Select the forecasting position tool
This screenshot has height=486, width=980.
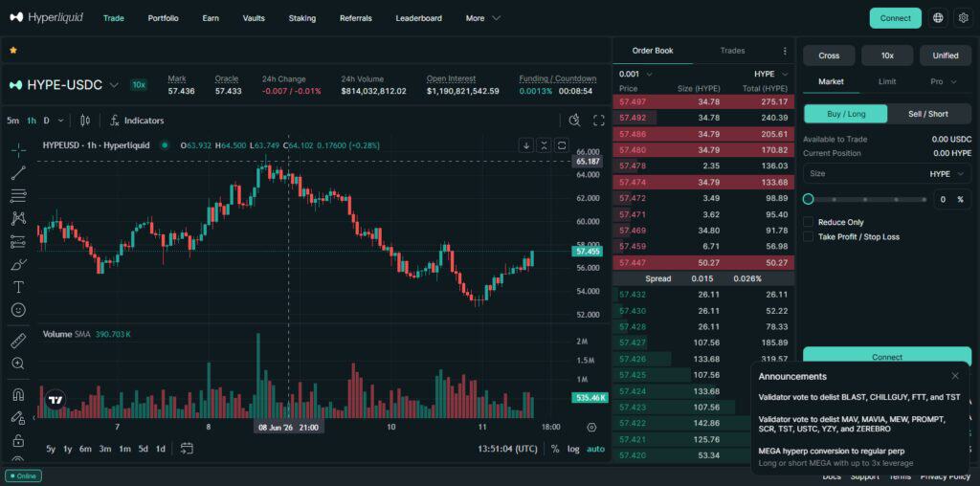point(19,241)
